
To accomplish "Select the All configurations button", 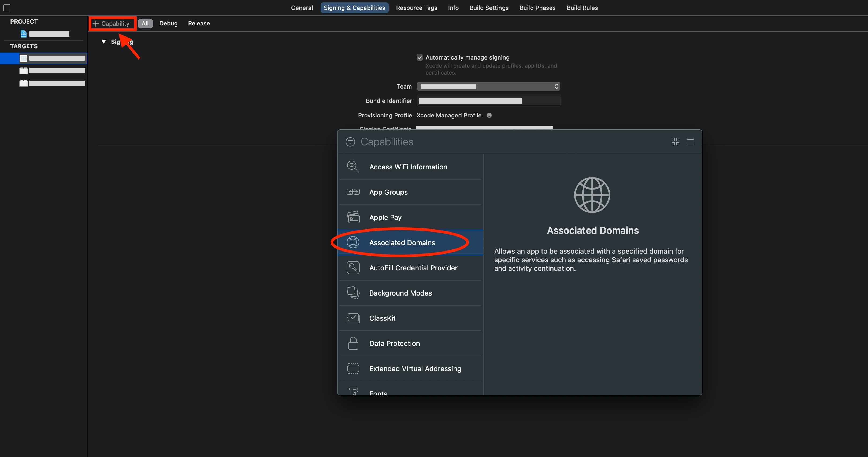I will pos(145,23).
